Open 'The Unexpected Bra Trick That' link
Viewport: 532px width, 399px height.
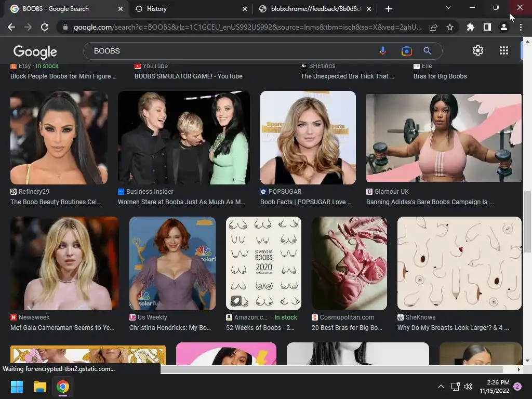pos(348,76)
